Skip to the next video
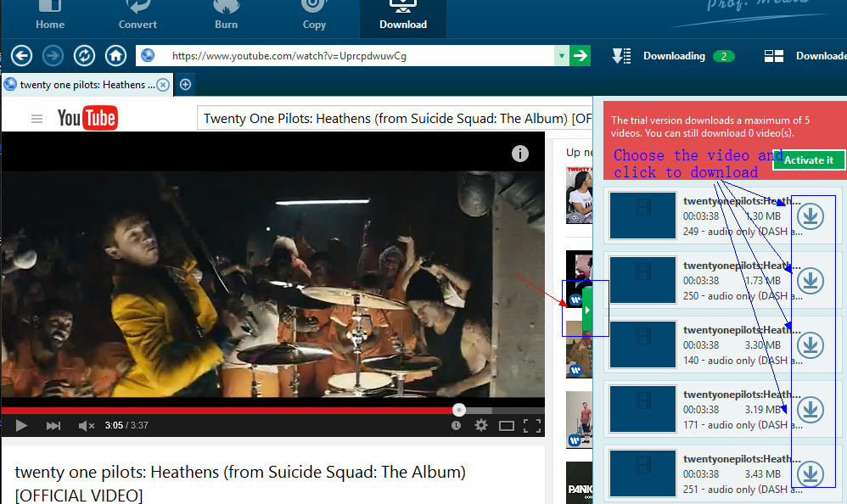The height and width of the screenshot is (504, 847). 53,426
